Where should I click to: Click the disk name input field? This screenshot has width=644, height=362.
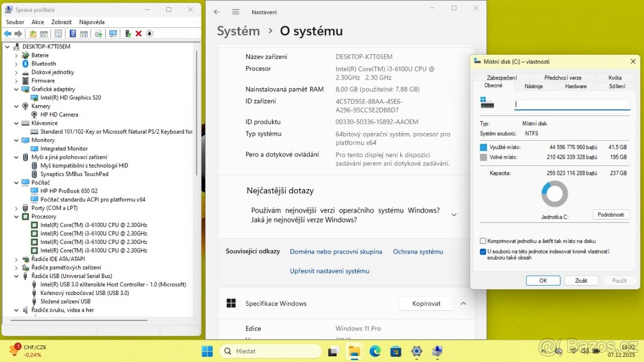[572, 105]
